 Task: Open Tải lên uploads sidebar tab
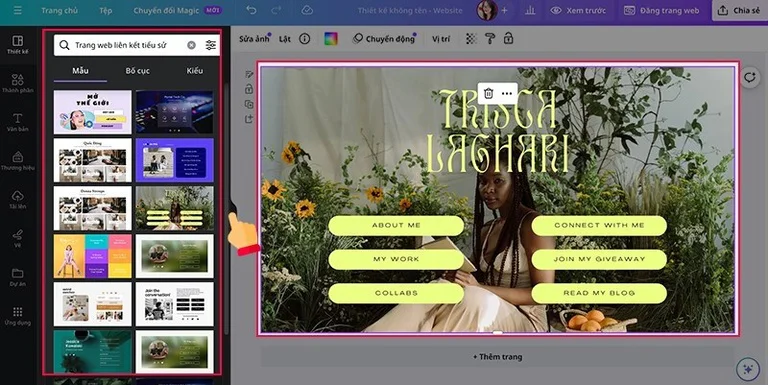point(18,199)
